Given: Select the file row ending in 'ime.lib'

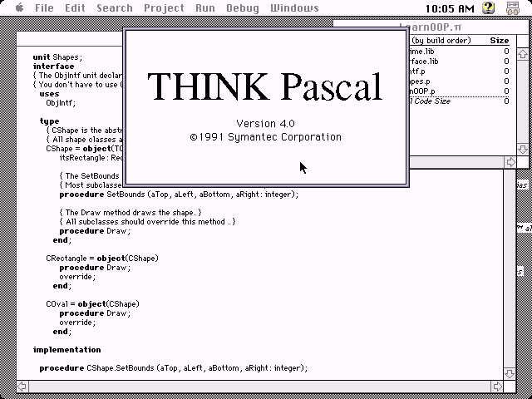Looking at the screenshot, I should coord(461,52).
